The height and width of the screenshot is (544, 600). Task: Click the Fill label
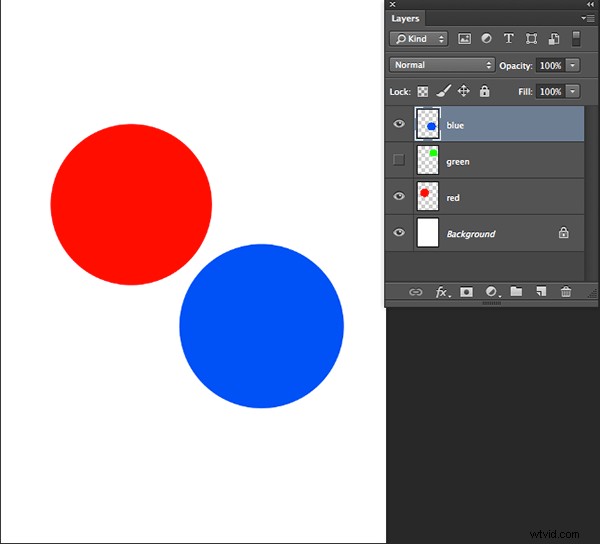525,92
